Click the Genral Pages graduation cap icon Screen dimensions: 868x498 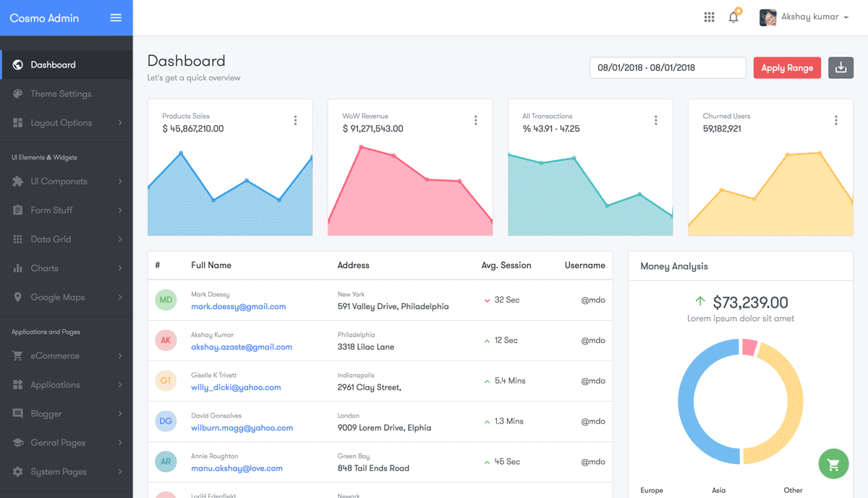click(x=17, y=443)
